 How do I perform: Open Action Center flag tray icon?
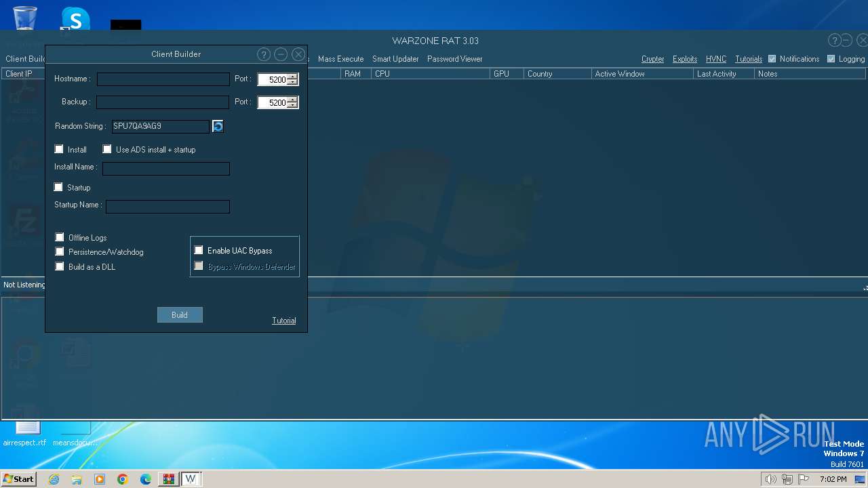click(x=804, y=479)
